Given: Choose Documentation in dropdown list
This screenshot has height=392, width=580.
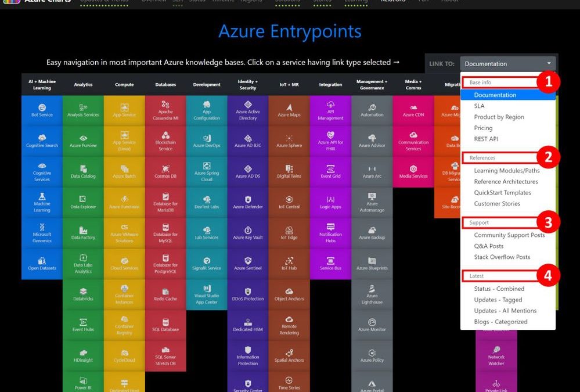Looking at the screenshot, I should coord(495,95).
